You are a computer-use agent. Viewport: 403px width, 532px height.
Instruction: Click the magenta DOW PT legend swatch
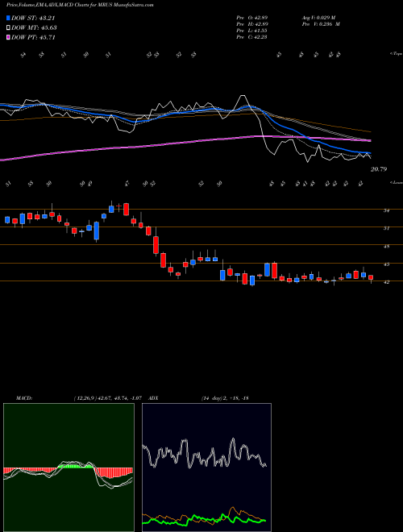[8, 37]
